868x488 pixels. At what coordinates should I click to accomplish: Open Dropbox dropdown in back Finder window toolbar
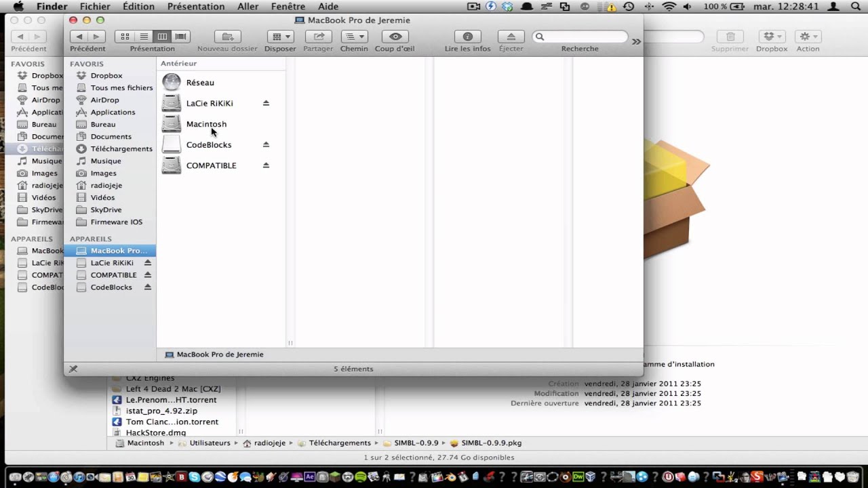click(772, 37)
